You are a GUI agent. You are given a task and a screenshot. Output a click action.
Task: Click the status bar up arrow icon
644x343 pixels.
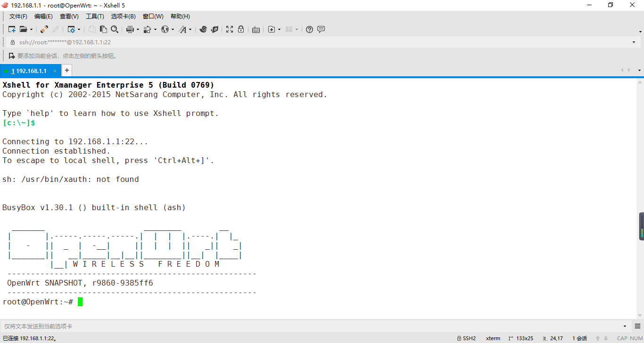coord(598,338)
